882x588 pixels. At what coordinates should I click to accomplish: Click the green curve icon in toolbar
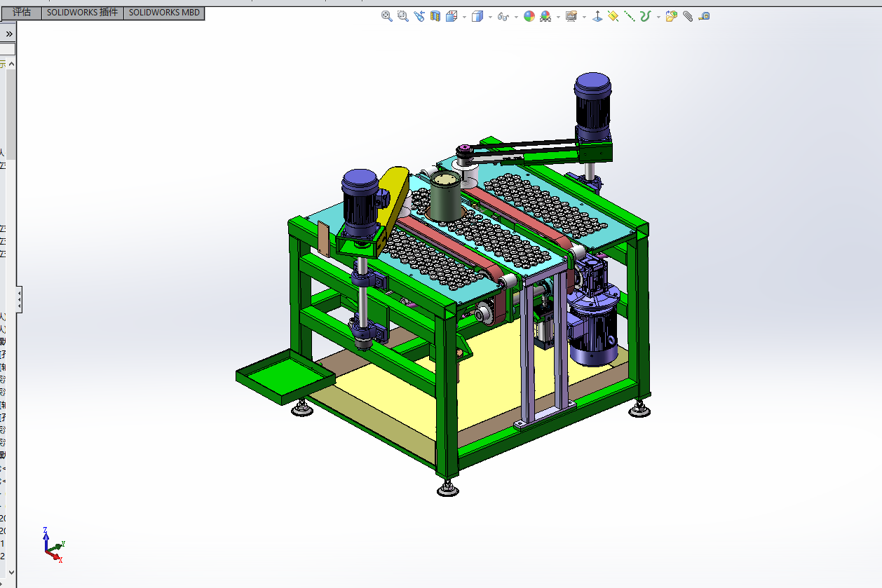click(x=646, y=16)
